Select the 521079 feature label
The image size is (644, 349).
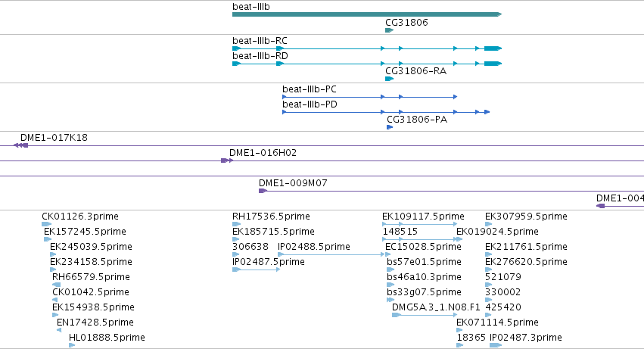coord(503,277)
